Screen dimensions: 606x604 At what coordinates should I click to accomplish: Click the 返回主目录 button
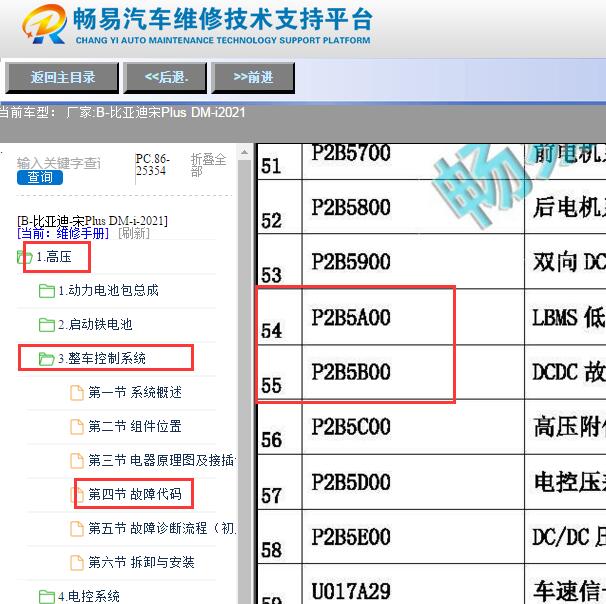pos(62,78)
